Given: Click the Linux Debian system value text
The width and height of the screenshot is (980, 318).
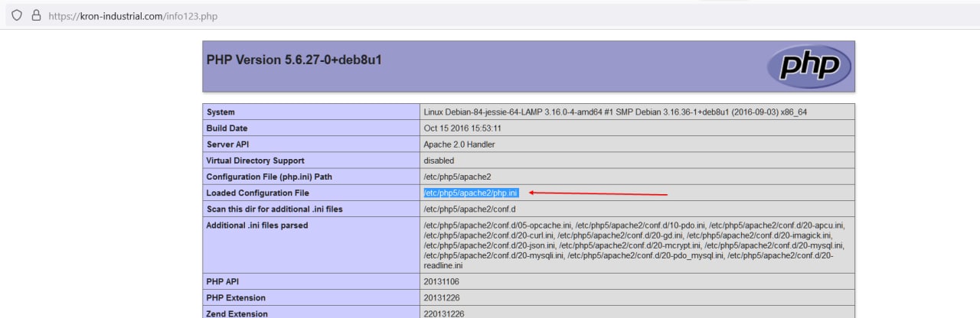Looking at the screenshot, I should click(x=615, y=112).
